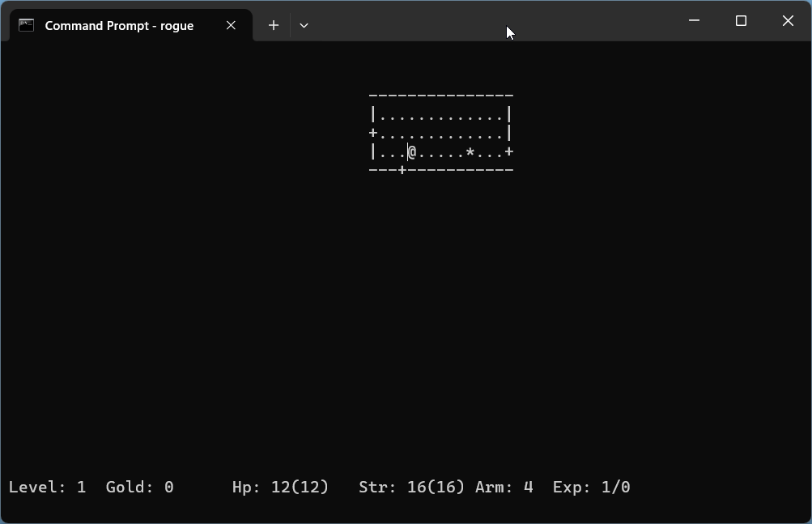Click the + door in the bottom wall
The image size is (812, 524).
402,170
